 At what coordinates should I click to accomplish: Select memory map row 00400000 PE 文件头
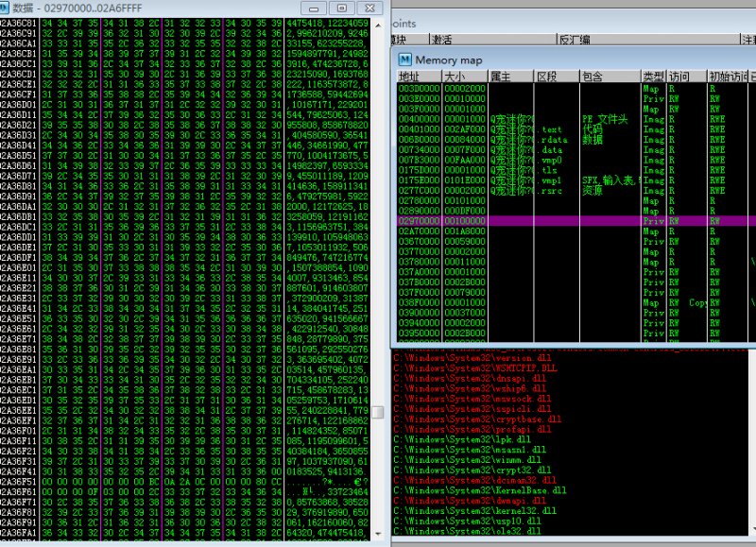coord(576,119)
